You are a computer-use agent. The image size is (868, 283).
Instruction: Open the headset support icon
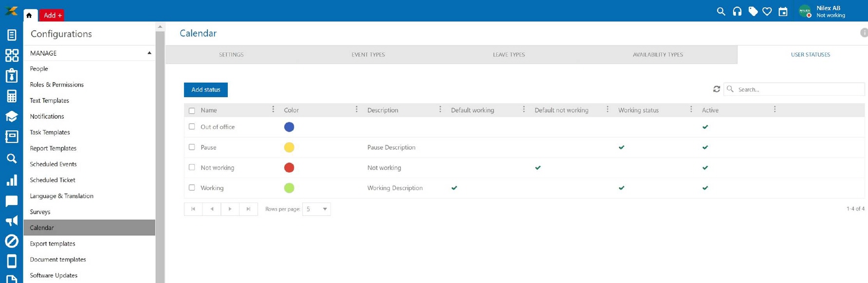click(x=737, y=11)
